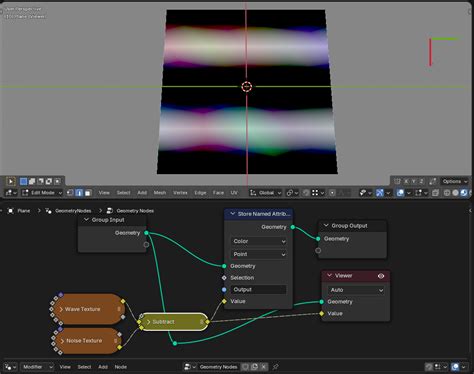
Task: Click the Options button in viewport
Action: tap(455, 181)
